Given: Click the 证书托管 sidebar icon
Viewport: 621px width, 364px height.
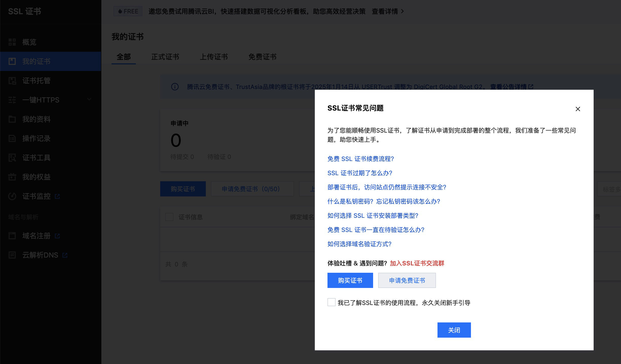Looking at the screenshot, I should [12, 81].
